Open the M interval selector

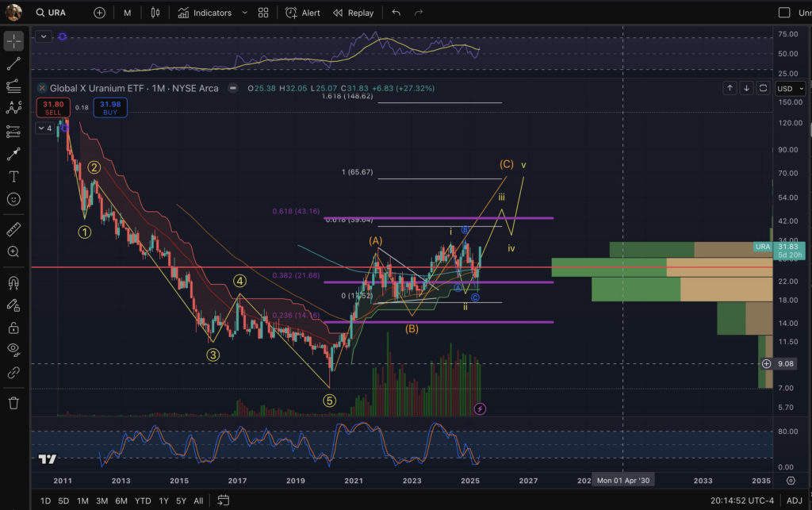128,13
